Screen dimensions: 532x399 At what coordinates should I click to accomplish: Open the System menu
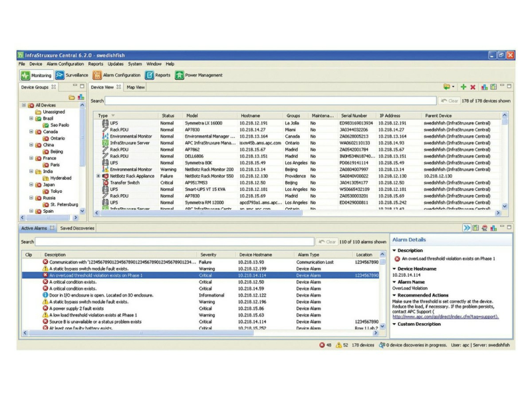click(135, 64)
